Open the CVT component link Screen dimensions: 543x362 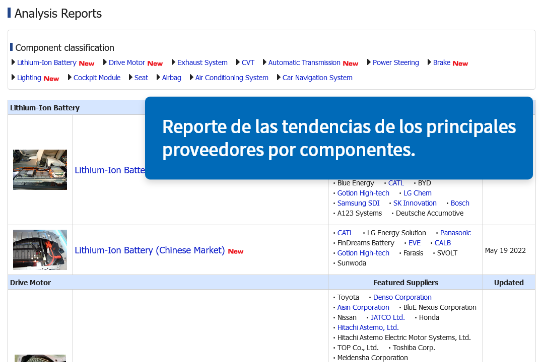coord(248,63)
